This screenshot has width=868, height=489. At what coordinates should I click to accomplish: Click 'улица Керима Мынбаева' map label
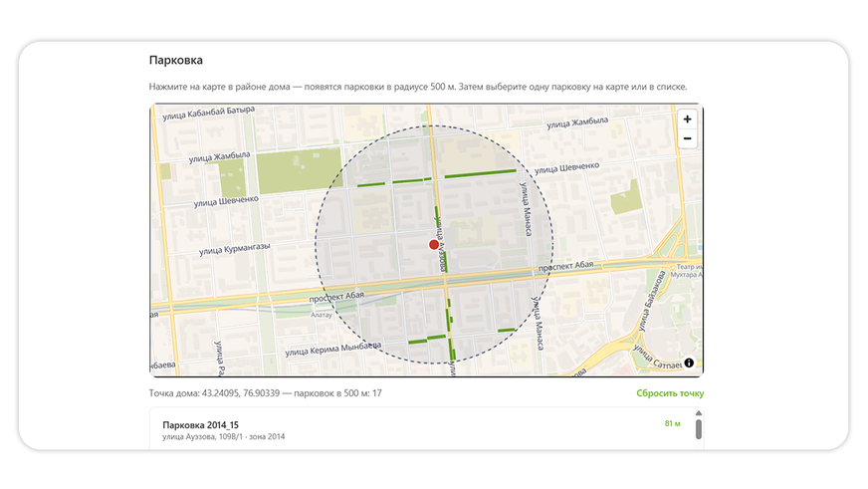pyautogui.click(x=333, y=349)
